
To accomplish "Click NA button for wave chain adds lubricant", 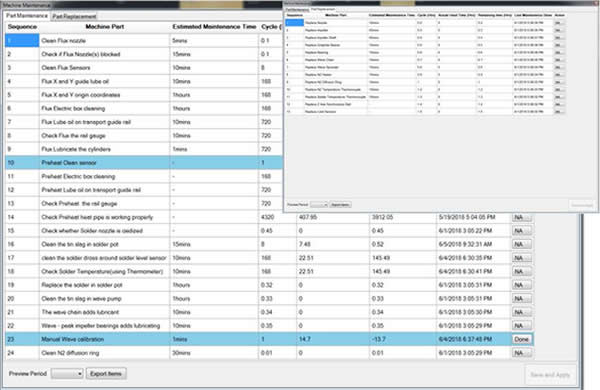I will [522, 312].
